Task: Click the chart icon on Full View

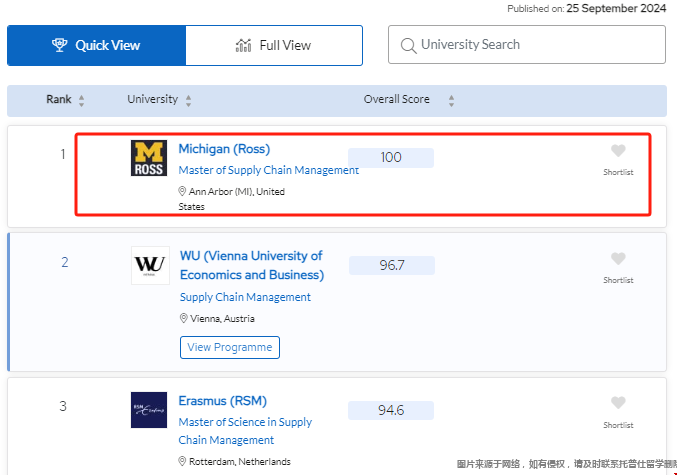Action: 244,45
